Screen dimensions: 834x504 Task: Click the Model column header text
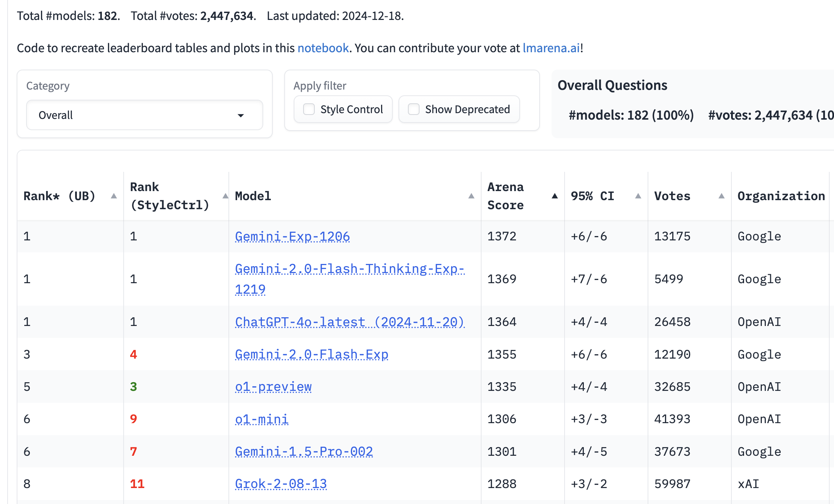click(253, 196)
